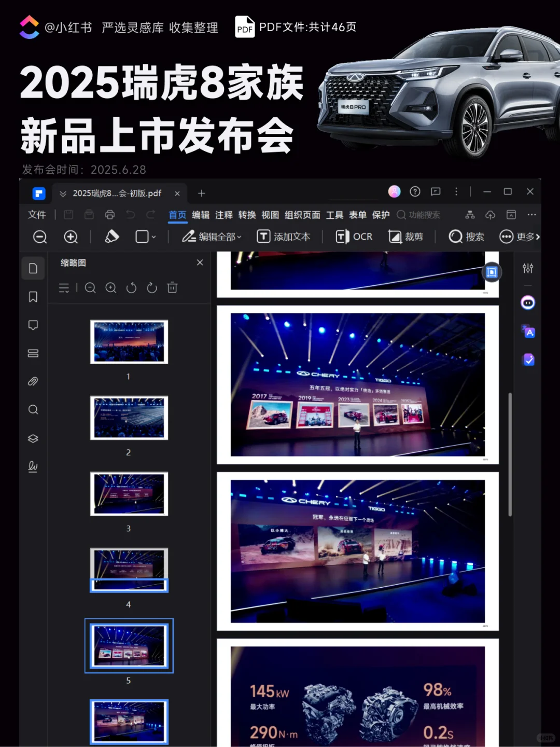The height and width of the screenshot is (747, 560).
Task: Open the 更多 overflow menu
Action: click(520, 237)
